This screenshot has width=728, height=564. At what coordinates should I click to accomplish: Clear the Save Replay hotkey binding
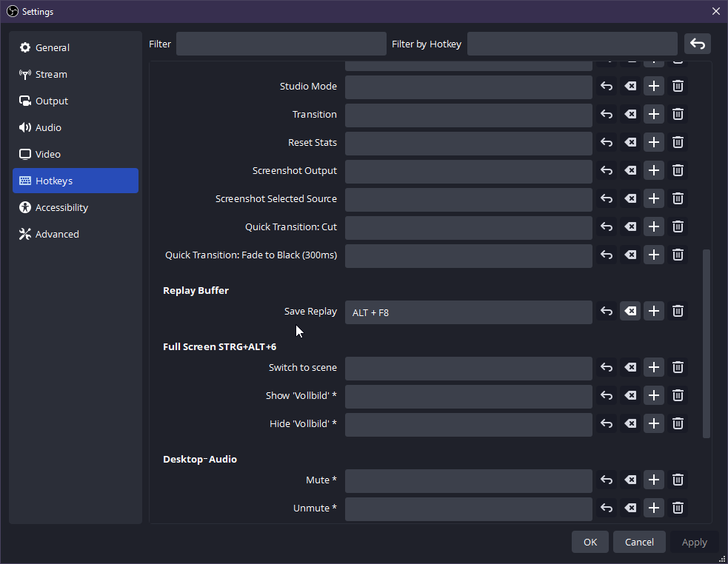tap(630, 312)
